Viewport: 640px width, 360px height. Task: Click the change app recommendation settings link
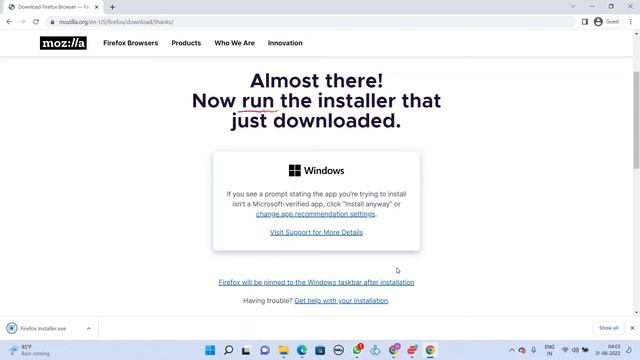[315, 214]
